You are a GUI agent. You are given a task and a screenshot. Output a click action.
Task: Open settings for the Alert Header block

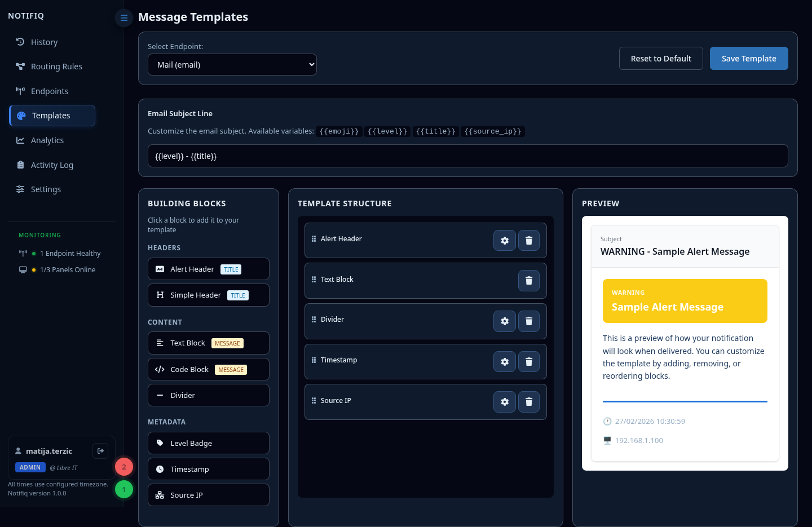pos(505,240)
